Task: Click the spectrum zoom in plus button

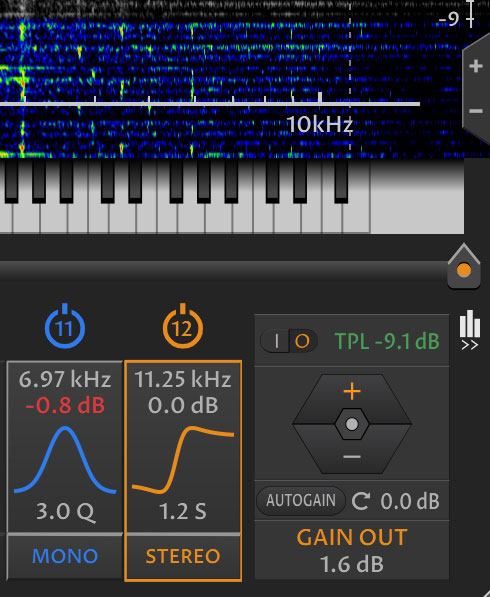Action: (x=476, y=66)
